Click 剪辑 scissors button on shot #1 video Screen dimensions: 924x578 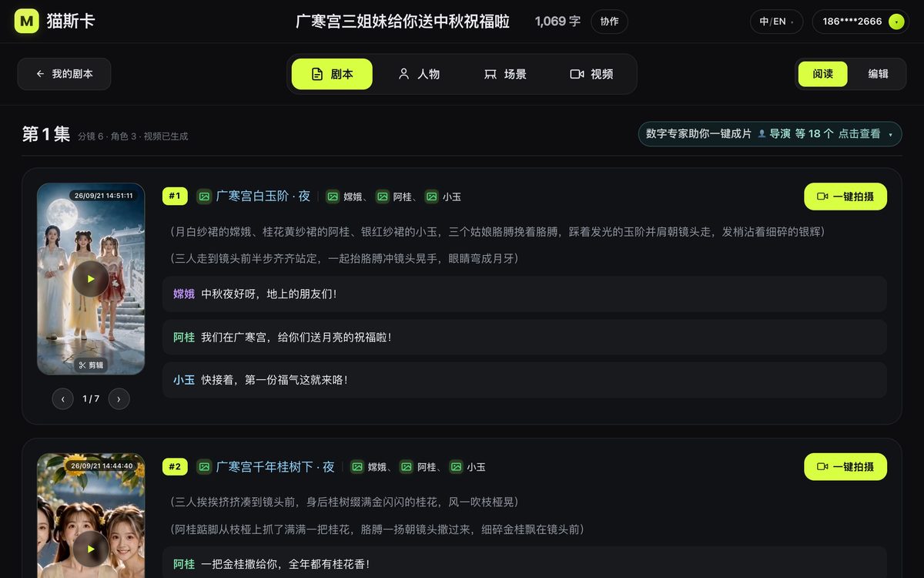(x=91, y=365)
